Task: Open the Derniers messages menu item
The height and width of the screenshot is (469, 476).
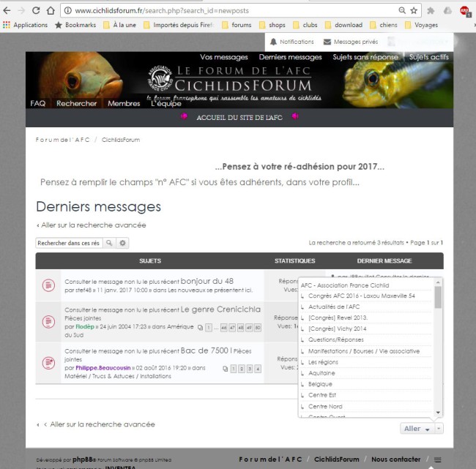Action: (x=290, y=57)
